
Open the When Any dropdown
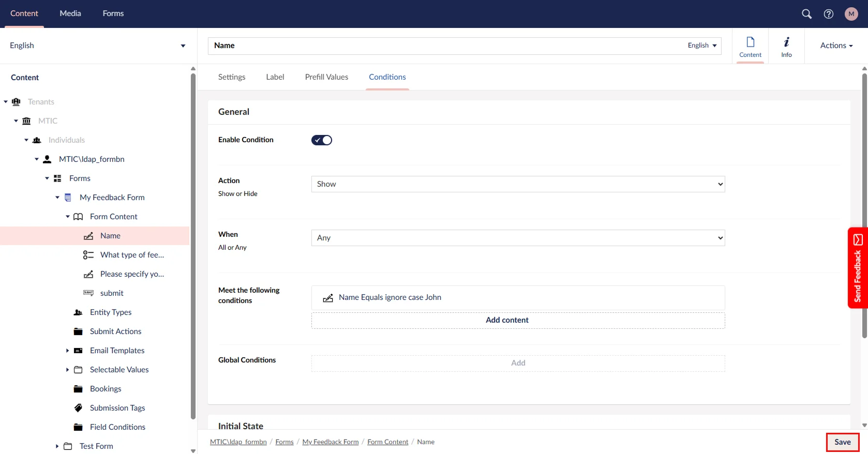point(517,238)
